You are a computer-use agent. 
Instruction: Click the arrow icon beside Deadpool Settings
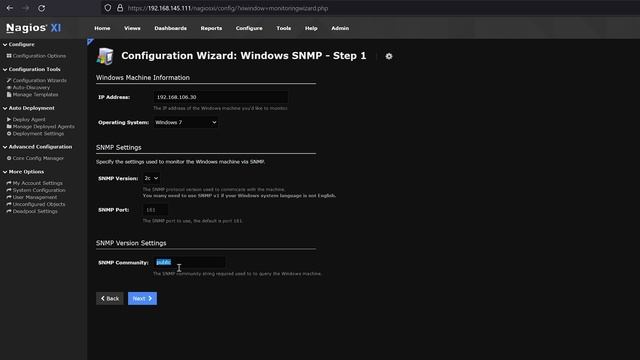[x=9, y=211]
